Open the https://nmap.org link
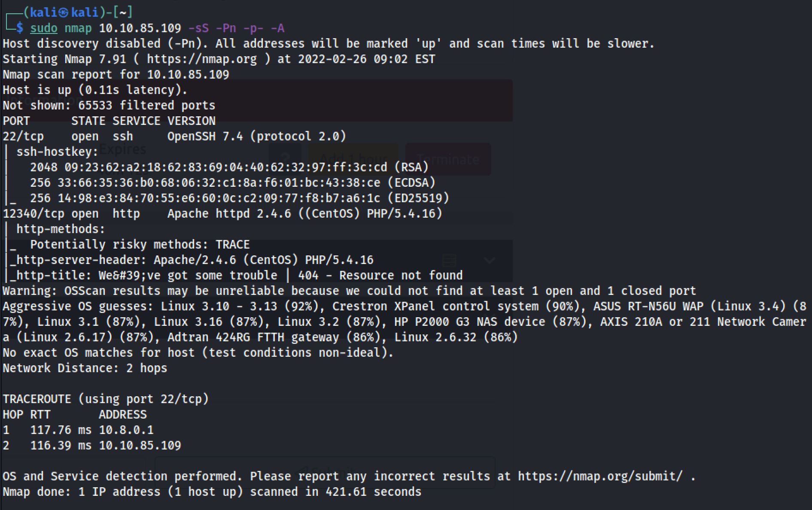 point(202,59)
